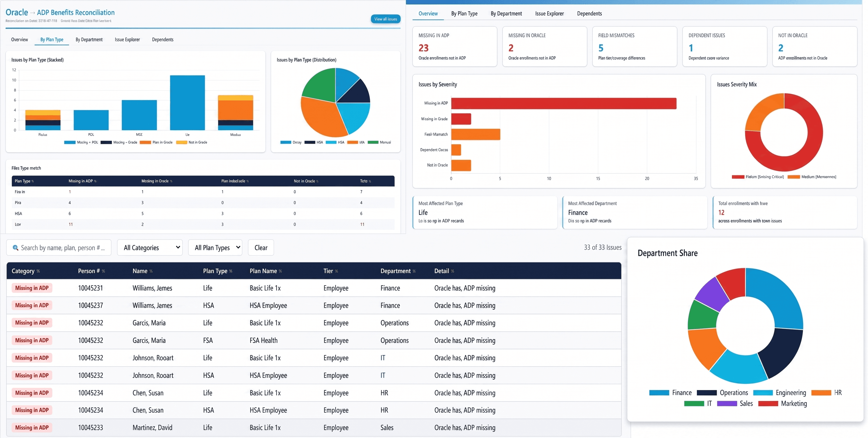Click the Operations legend swatch in Department Share
868x438 pixels.
707,393
